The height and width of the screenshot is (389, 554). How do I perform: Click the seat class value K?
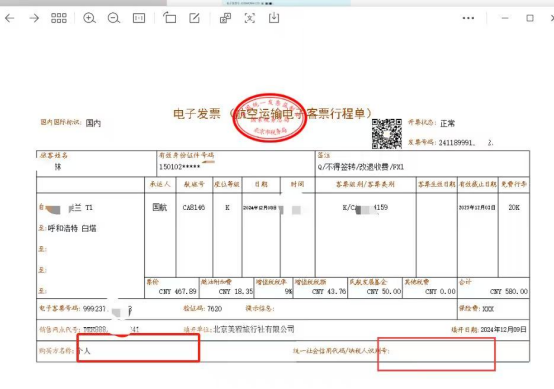pyautogui.click(x=227, y=207)
